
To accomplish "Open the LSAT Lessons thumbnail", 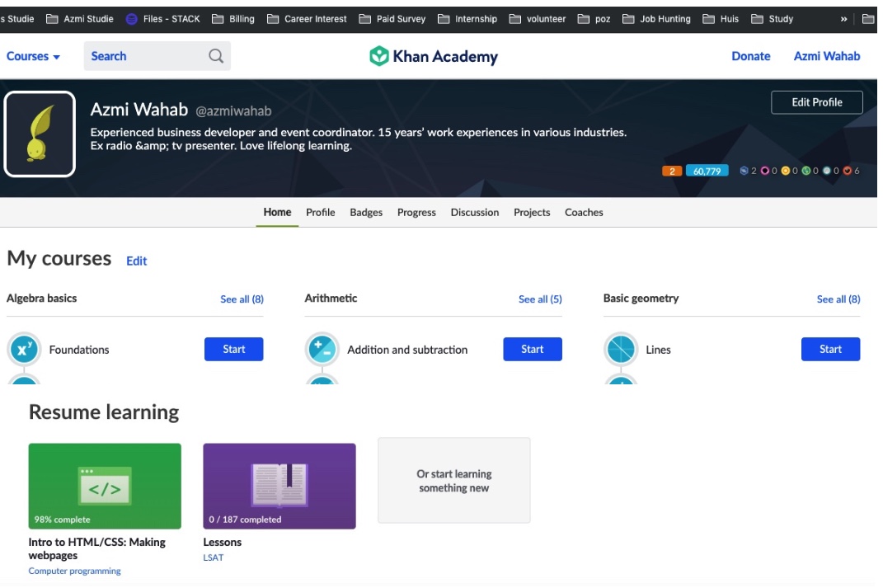I will click(279, 486).
